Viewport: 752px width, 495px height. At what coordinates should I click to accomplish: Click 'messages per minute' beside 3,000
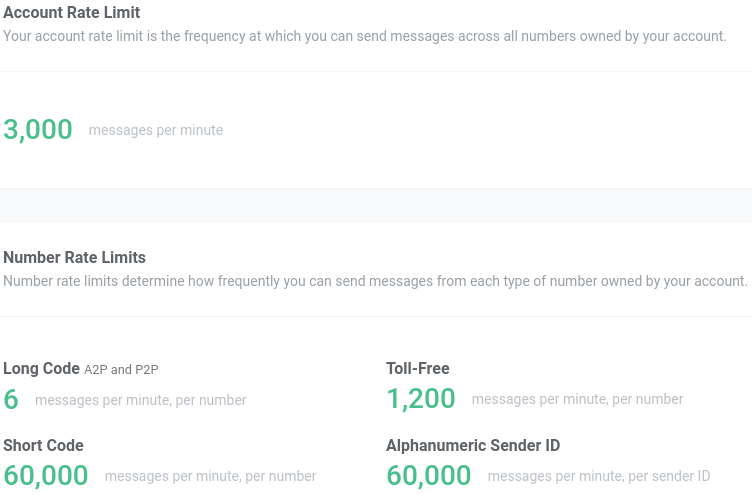point(156,130)
